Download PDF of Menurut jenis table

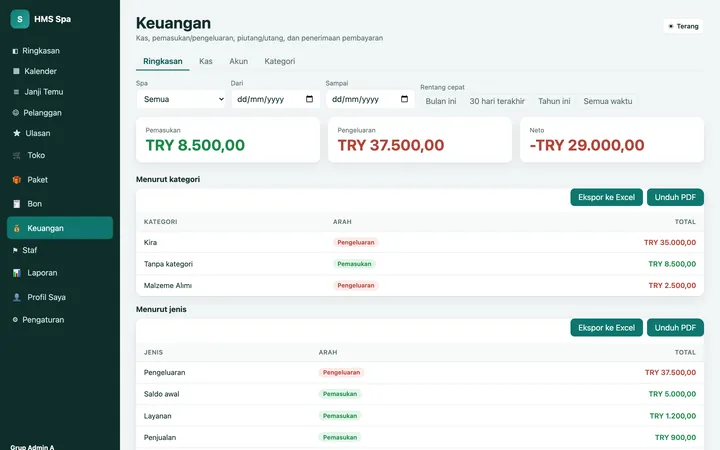click(x=675, y=328)
